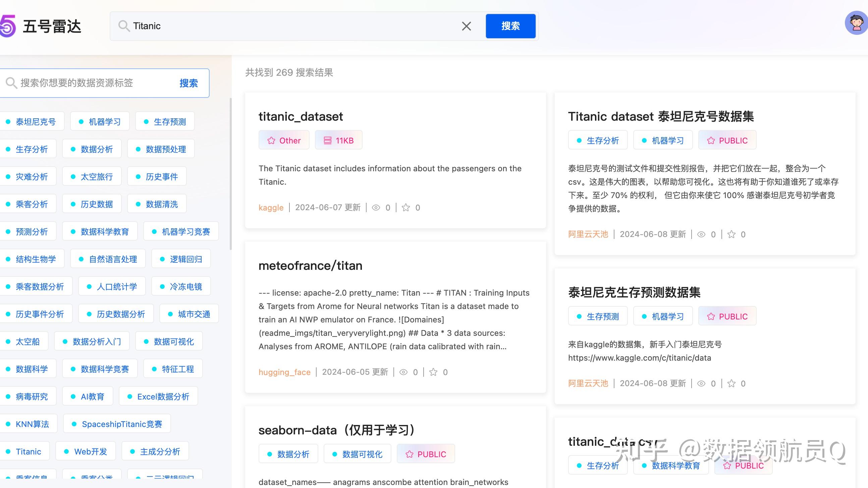Click the view-count eye icon on titanic_dataset

pyautogui.click(x=376, y=207)
